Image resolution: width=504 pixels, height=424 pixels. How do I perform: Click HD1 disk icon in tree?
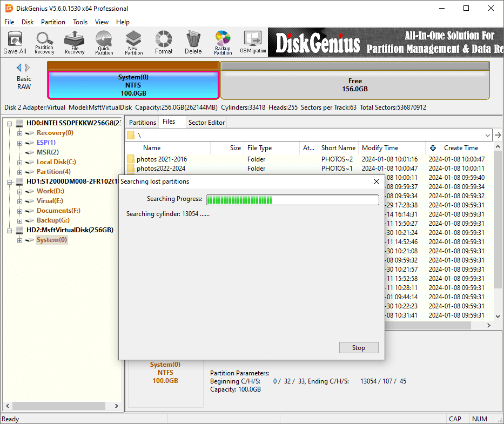click(x=19, y=181)
